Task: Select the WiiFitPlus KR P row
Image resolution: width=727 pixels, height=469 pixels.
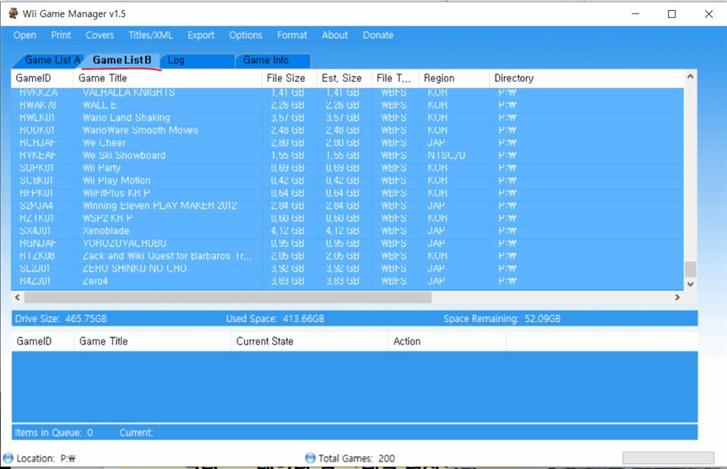Action: [x=347, y=193]
